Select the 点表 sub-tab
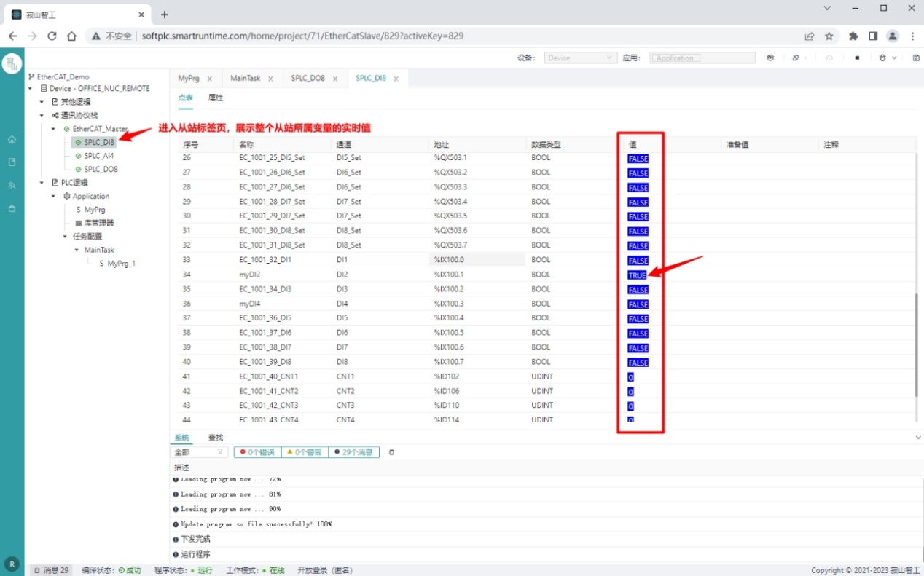The width and height of the screenshot is (924, 576). pyautogui.click(x=186, y=98)
